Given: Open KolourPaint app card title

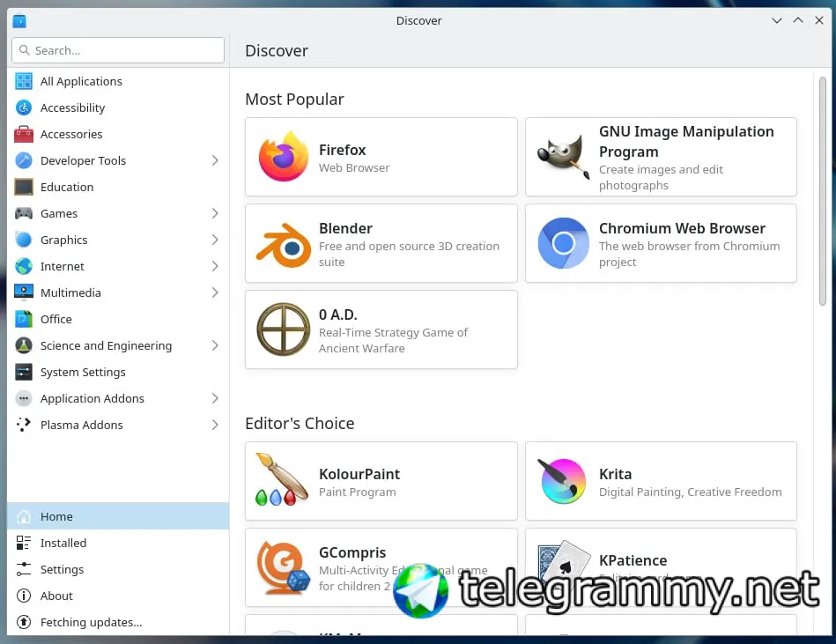Looking at the screenshot, I should coord(359,474).
